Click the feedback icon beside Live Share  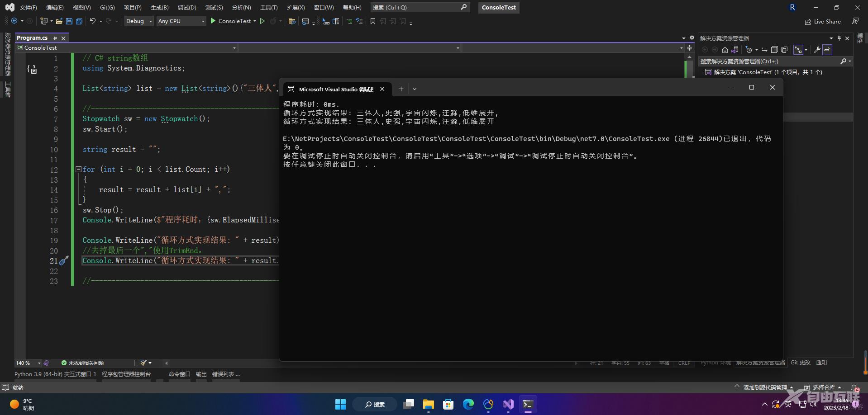[855, 21]
